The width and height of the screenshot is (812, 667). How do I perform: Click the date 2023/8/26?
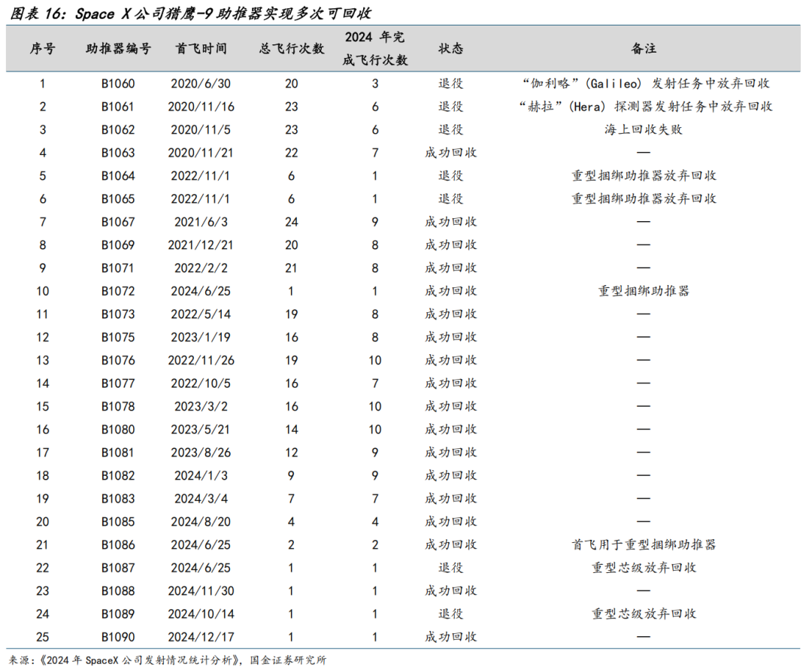pyautogui.click(x=201, y=453)
